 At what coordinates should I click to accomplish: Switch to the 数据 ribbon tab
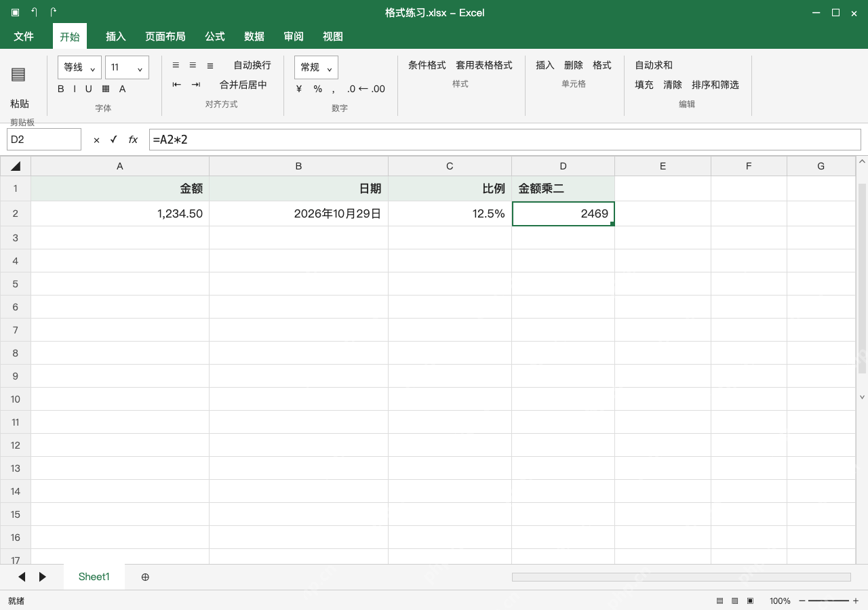(x=254, y=37)
